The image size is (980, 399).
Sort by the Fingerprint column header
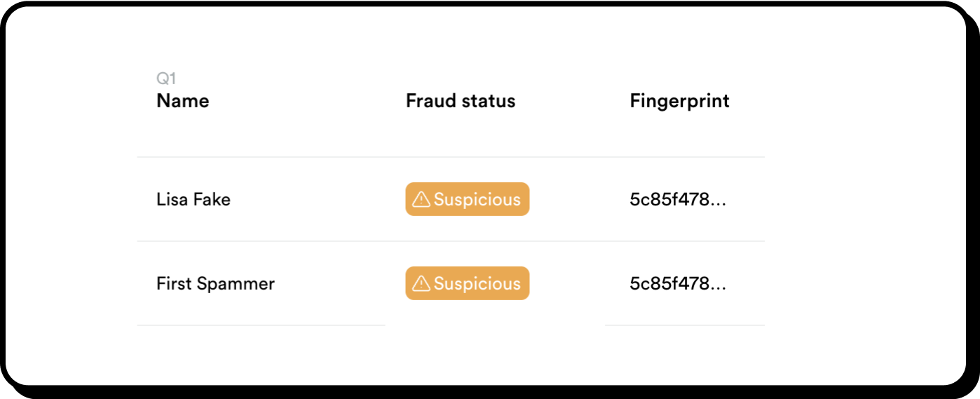680,102
